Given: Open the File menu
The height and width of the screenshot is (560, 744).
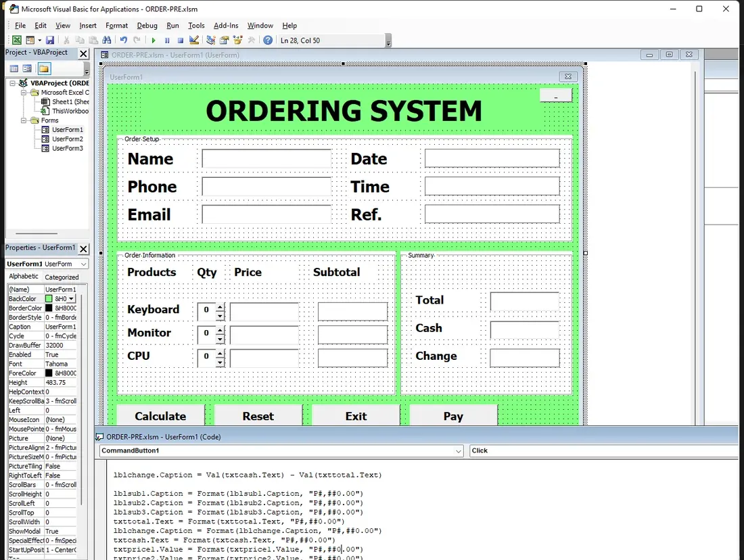Looking at the screenshot, I should coord(20,26).
